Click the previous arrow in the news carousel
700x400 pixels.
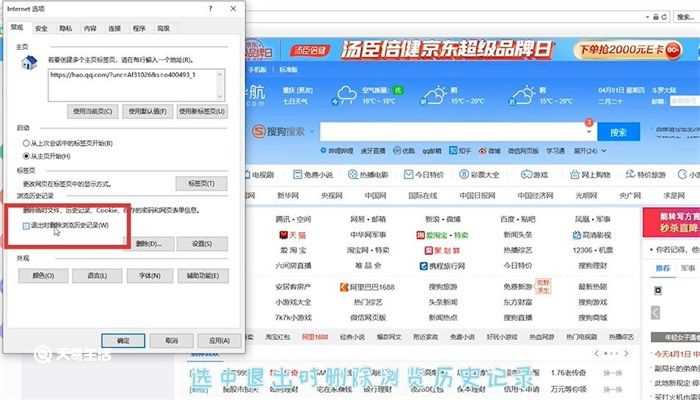[x=596, y=354]
